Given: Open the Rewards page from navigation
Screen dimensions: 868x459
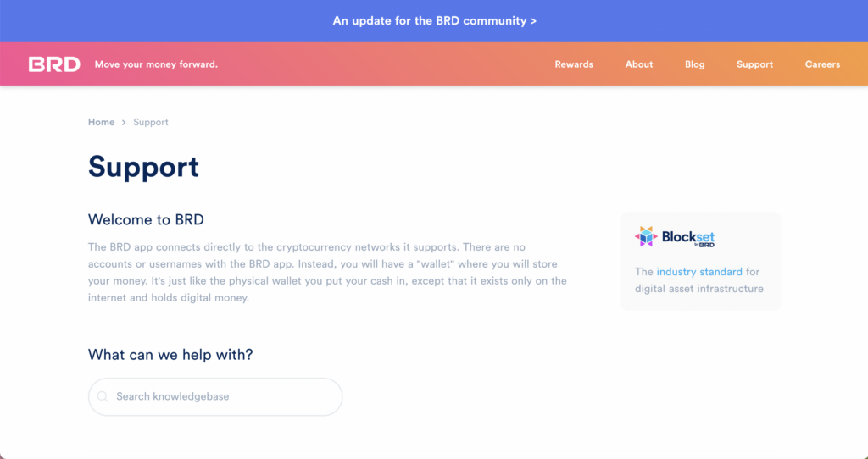Looking at the screenshot, I should 574,64.
